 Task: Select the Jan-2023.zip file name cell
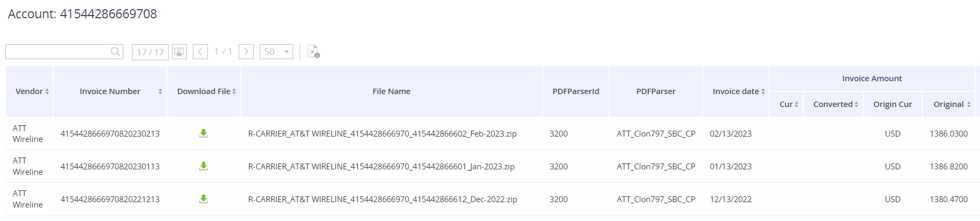(x=381, y=166)
